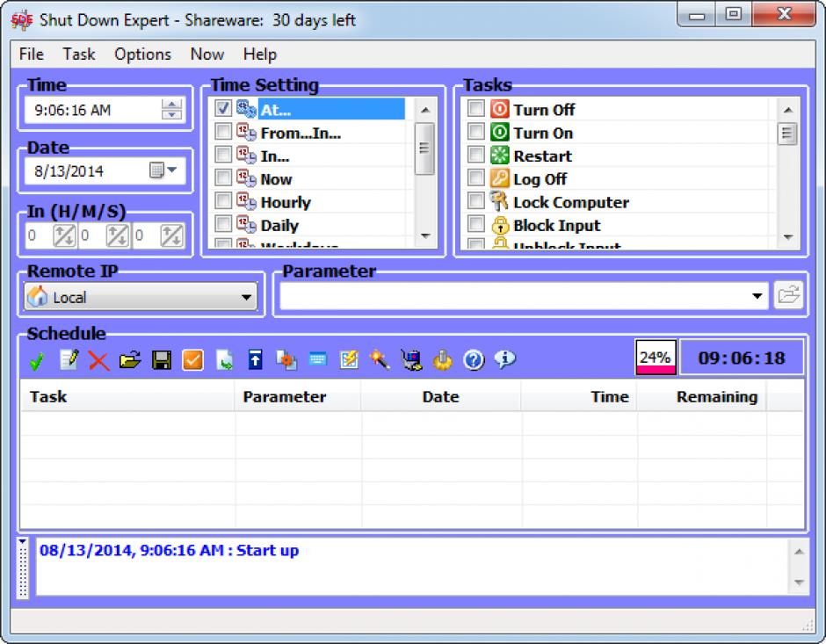This screenshot has height=644, width=826.
Task: Tick the Log Off task checkbox
Action: 475,178
